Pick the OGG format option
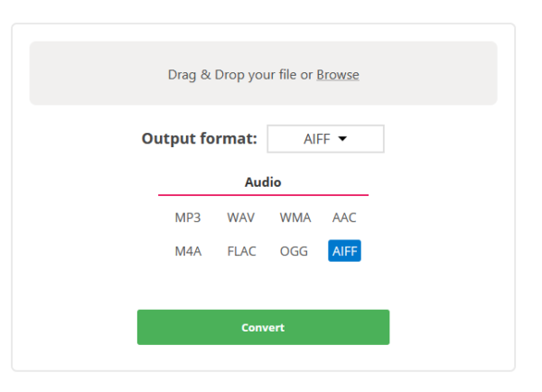 click(294, 251)
